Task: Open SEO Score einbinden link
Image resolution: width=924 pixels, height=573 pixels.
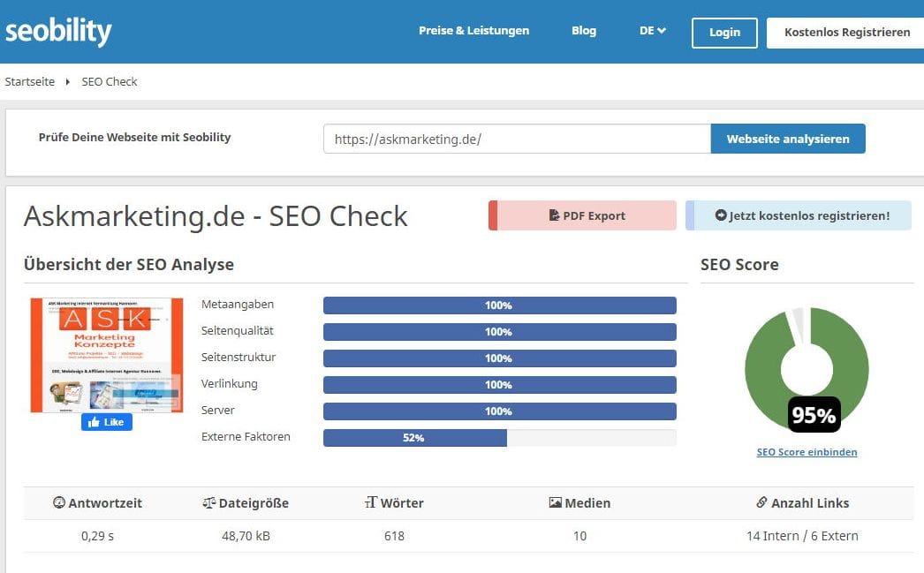Action: 807,452
